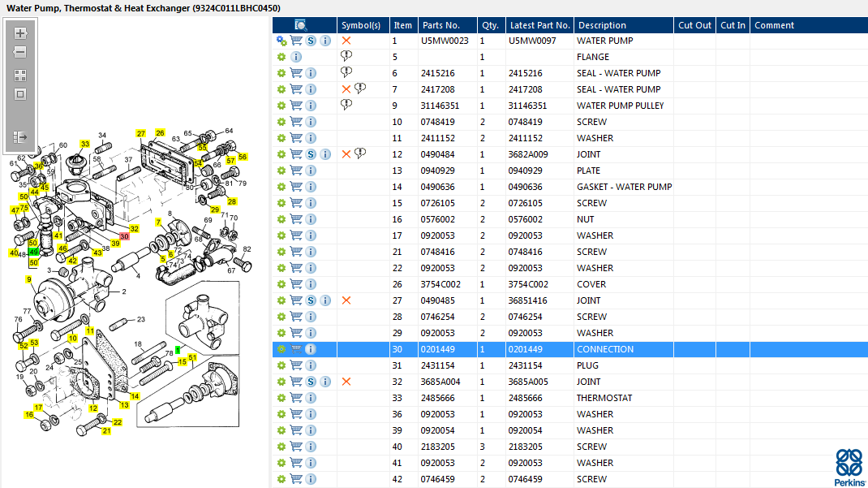The image size is (868, 488).
Task: Click the single-square fit view icon
Action: (20, 94)
